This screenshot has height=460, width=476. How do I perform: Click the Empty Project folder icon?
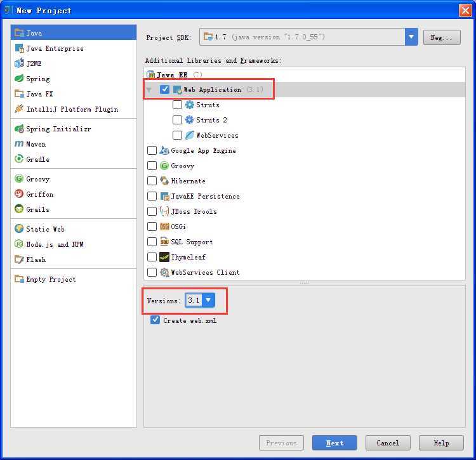(19, 279)
